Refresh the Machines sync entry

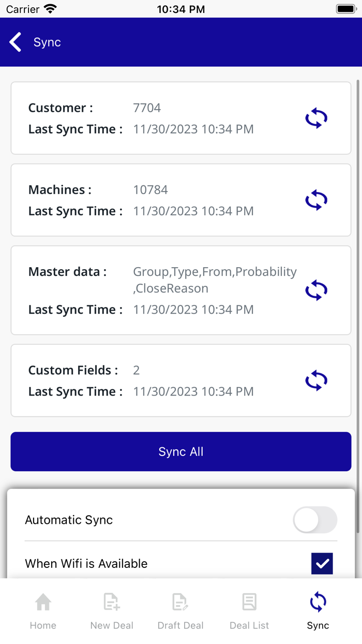pos(315,200)
